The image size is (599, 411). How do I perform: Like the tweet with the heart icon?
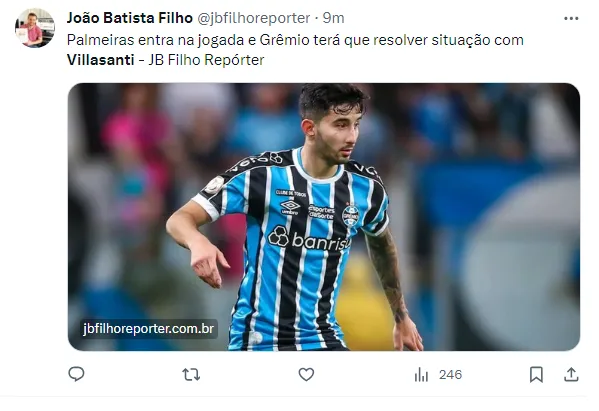pos(306,374)
